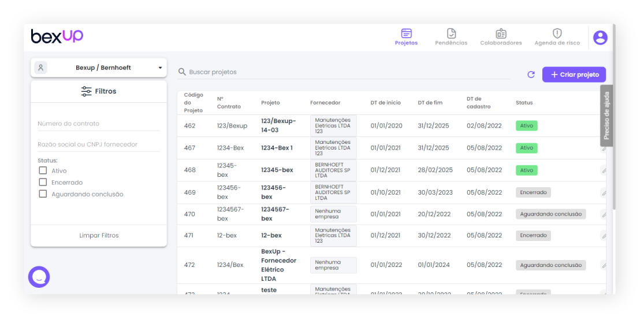Open the Pendências section icon
The height and width of the screenshot is (323, 644).
pos(451,34)
